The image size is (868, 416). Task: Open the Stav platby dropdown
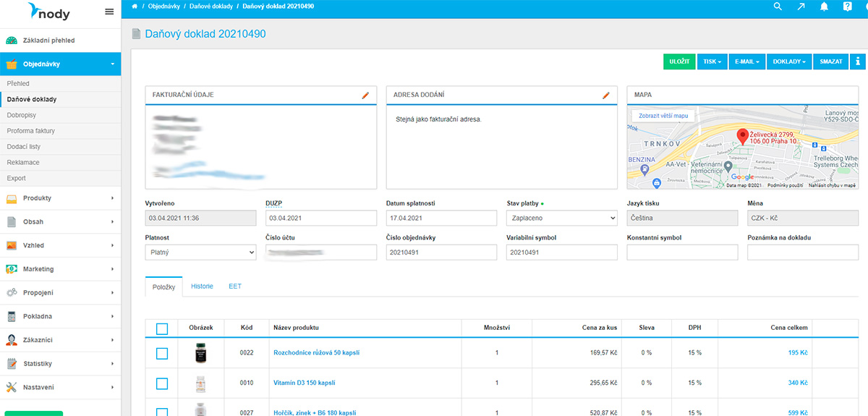561,218
